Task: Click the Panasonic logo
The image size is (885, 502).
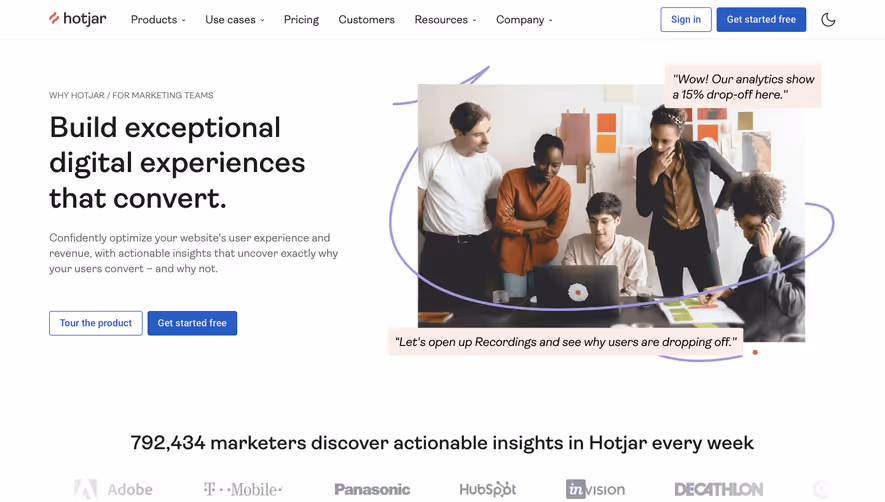Action: [372, 489]
